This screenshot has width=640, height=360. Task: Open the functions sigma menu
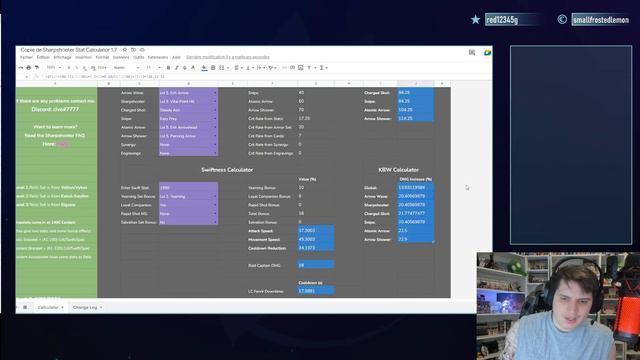pyautogui.click(x=322, y=68)
